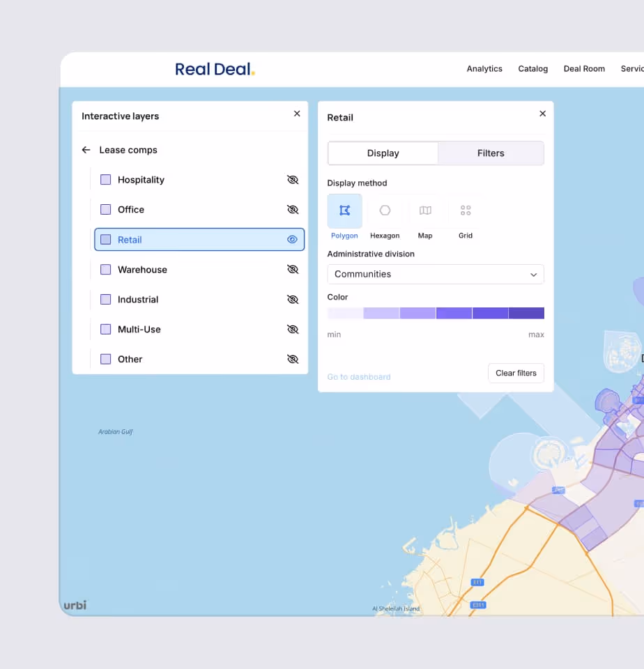Show the Other layer via eye icon

[x=292, y=359]
